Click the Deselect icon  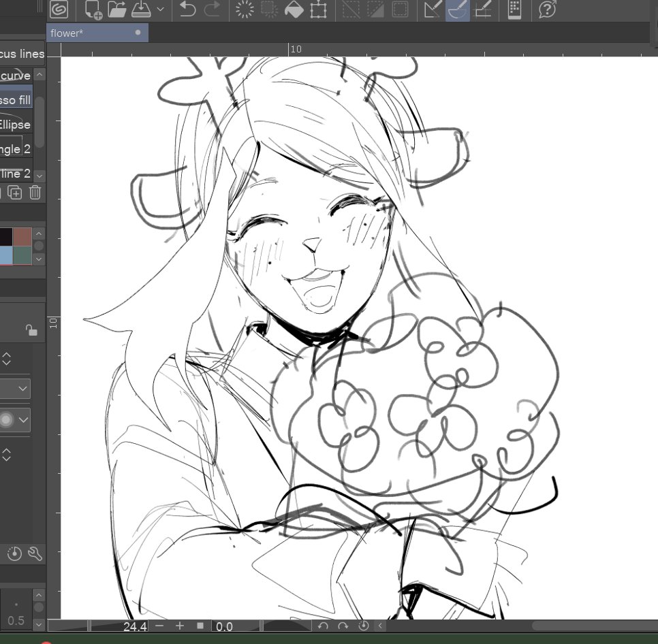click(x=351, y=10)
